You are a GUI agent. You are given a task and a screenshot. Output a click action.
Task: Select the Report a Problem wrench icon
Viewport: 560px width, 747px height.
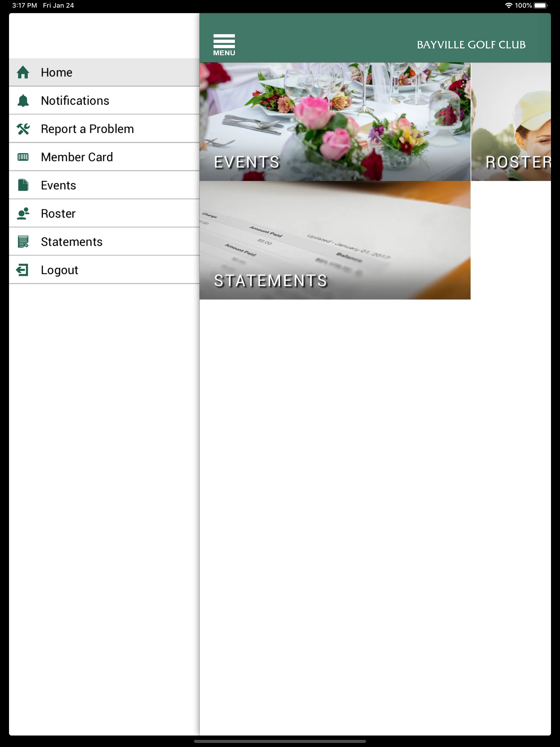pyautogui.click(x=23, y=128)
